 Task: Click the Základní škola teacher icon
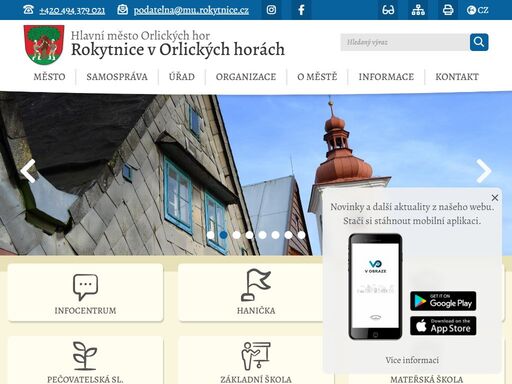click(x=256, y=356)
